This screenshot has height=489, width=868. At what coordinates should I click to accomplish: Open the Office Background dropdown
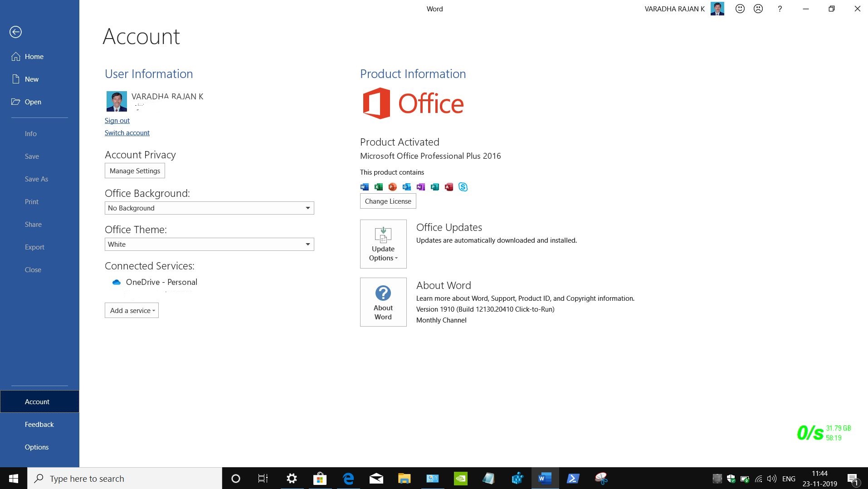[x=209, y=208]
